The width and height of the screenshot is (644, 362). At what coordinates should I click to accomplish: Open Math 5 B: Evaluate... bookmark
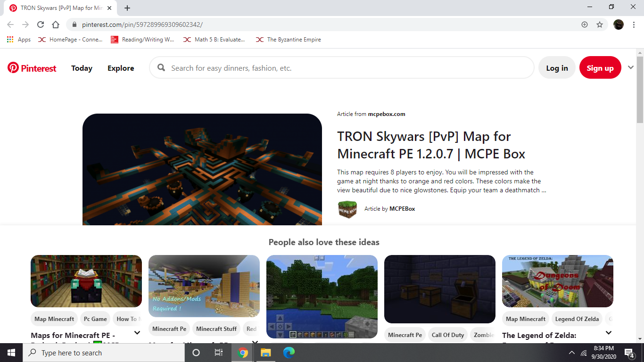coord(215,40)
